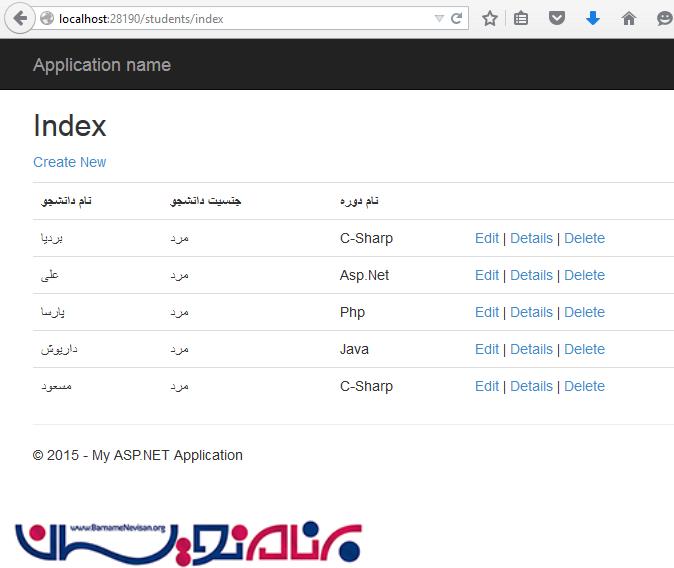Edit the Java row
674x568 pixels.
point(487,349)
